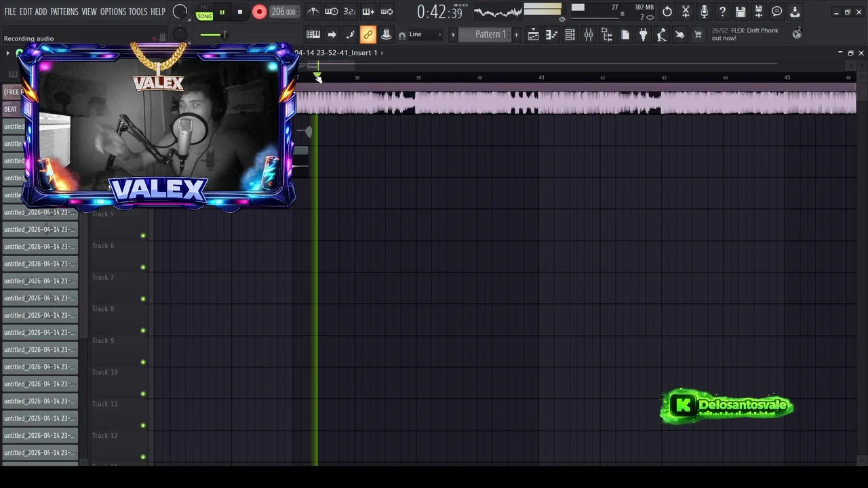Screen dimensions: 868x488
Task: Open the Piano roll view icon
Action: click(552, 35)
